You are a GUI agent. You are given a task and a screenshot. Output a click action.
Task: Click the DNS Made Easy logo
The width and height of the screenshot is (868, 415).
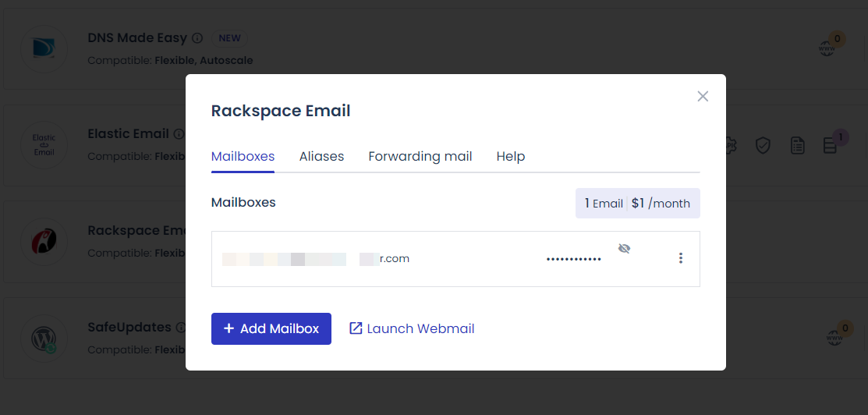click(x=44, y=49)
